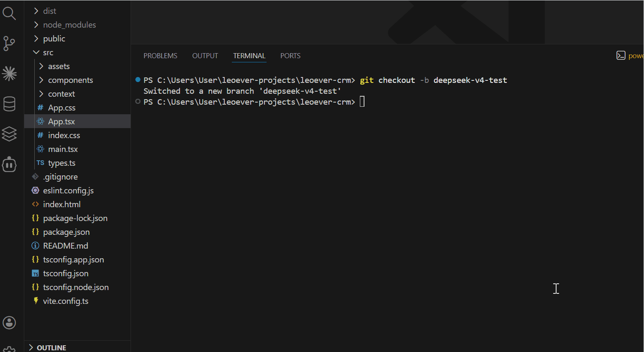The width and height of the screenshot is (644, 352).
Task: Open the Source Control view
Action: [x=9, y=44]
